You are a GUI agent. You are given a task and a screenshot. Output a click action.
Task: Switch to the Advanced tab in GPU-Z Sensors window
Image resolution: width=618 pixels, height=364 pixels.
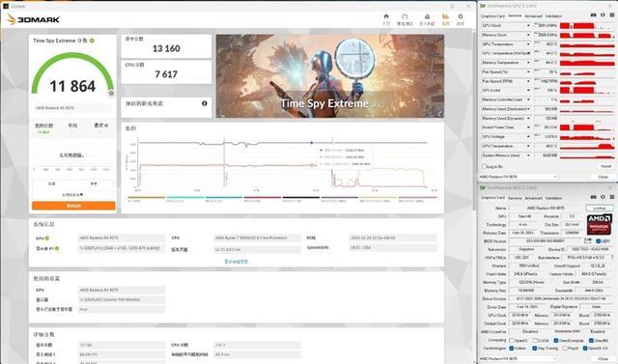pos(533,16)
